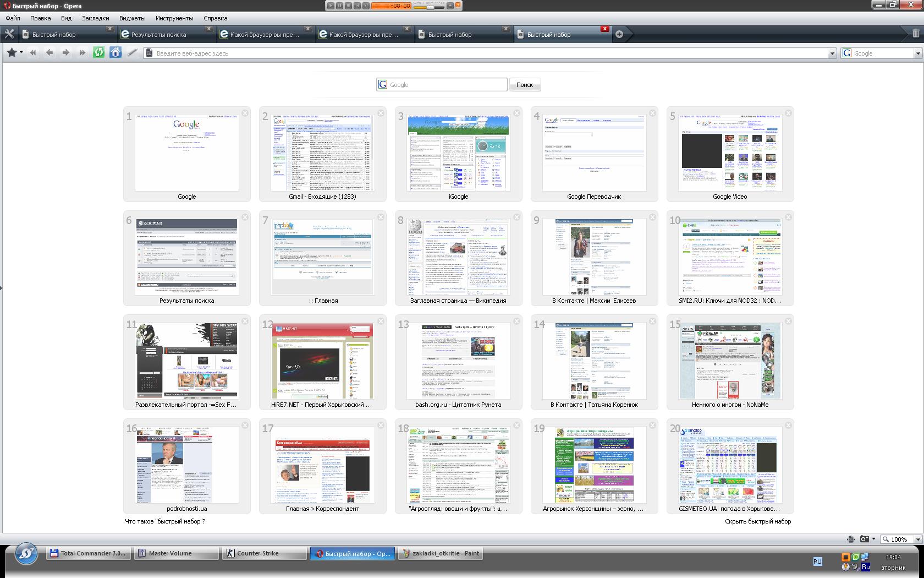Go back with the left arrow
The width and height of the screenshot is (924, 578).
coord(50,53)
